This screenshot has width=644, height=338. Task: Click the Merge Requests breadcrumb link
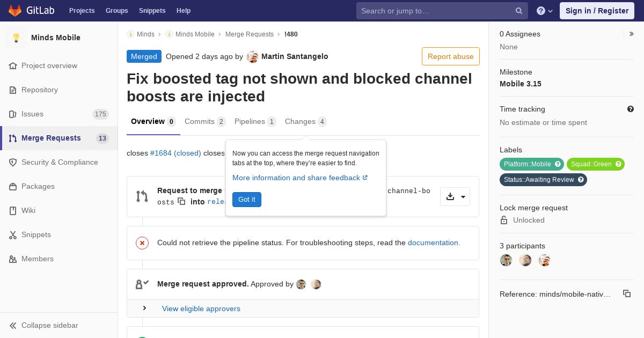point(250,34)
